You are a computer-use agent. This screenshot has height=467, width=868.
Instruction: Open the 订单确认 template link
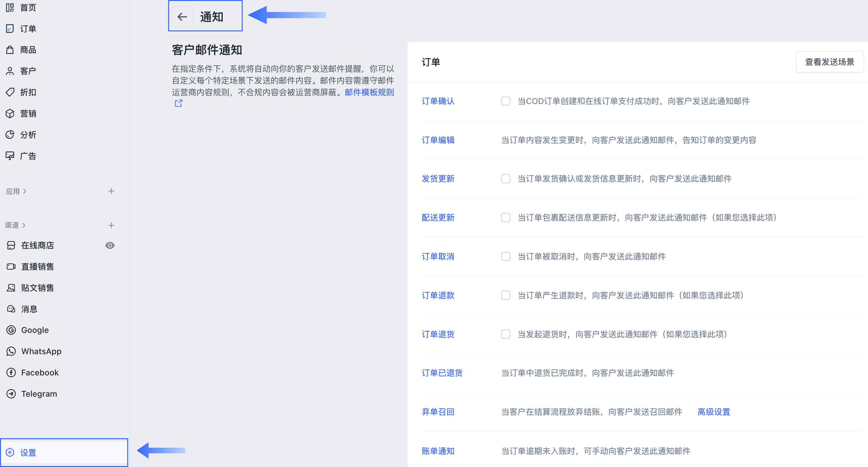[438, 101]
